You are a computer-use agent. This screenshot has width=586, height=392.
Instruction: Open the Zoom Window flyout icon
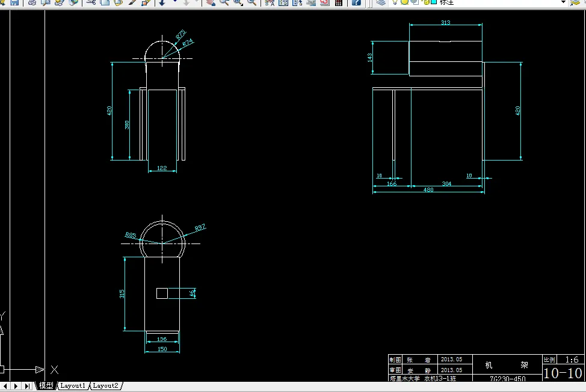pyautogui.click(x=238, y=2)
